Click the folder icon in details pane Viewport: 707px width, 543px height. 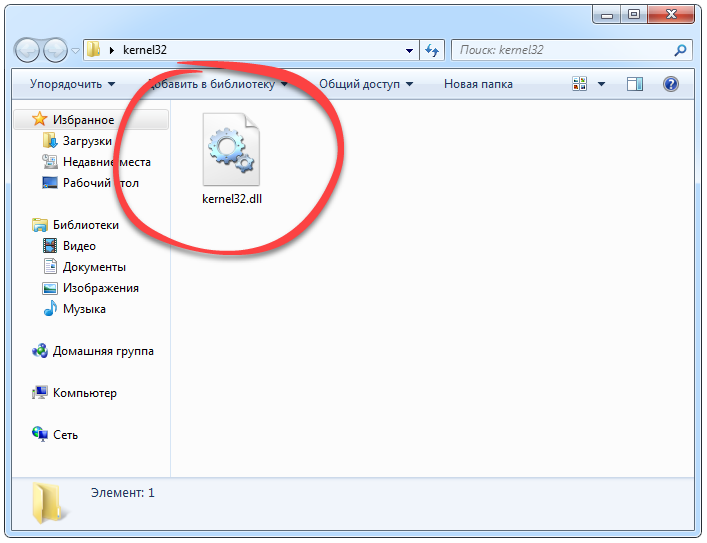(49, 503)
